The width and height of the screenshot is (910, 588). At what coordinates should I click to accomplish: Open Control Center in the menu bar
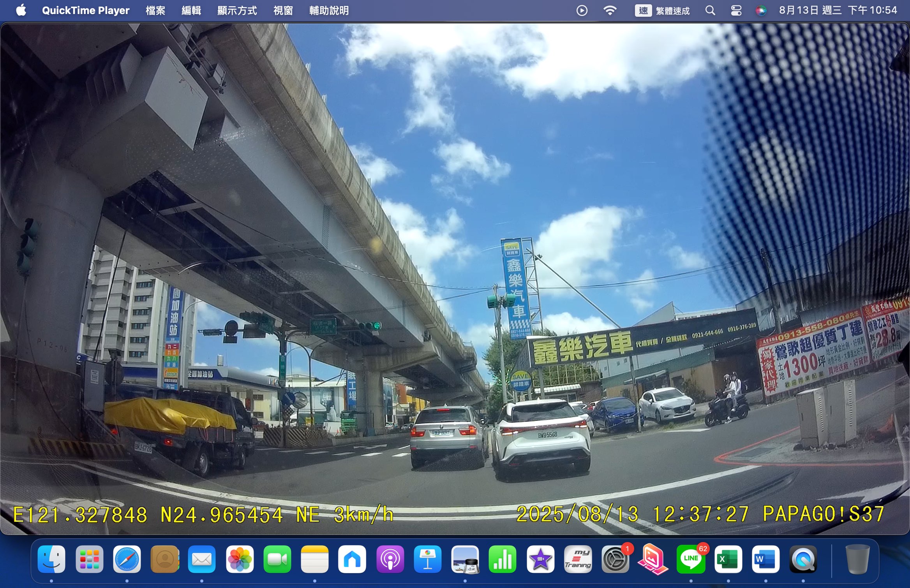pos(736,11)
